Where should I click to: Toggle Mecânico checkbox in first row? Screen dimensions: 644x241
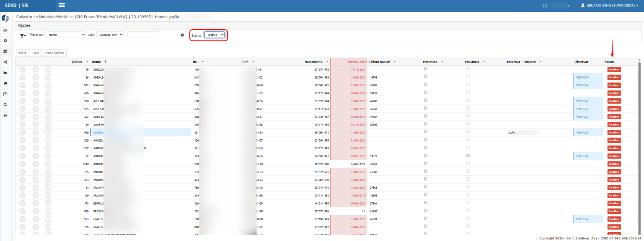468,69
